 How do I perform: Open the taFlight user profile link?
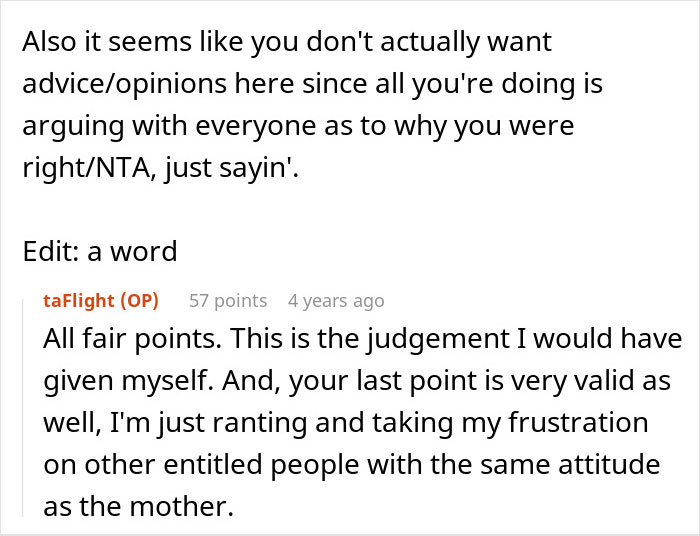[x=80, y=300]
